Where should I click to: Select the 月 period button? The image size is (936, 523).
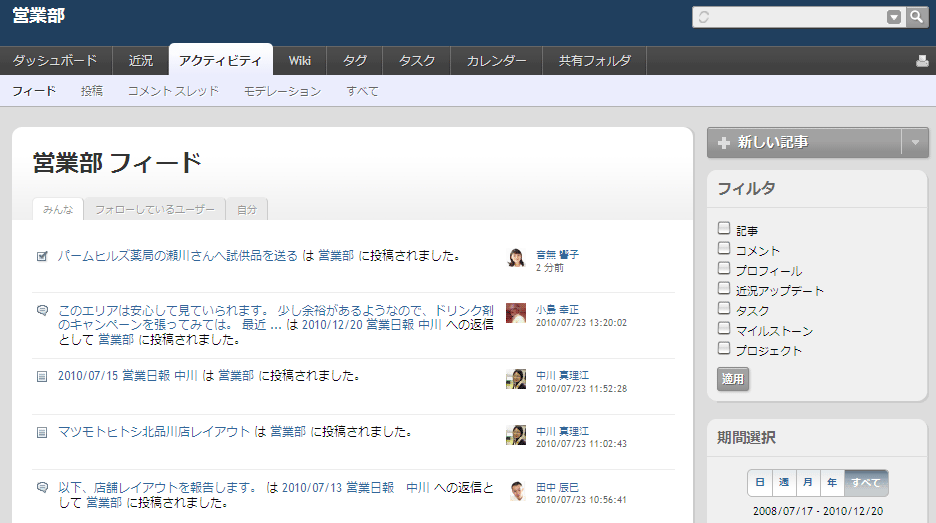(808, 482)
